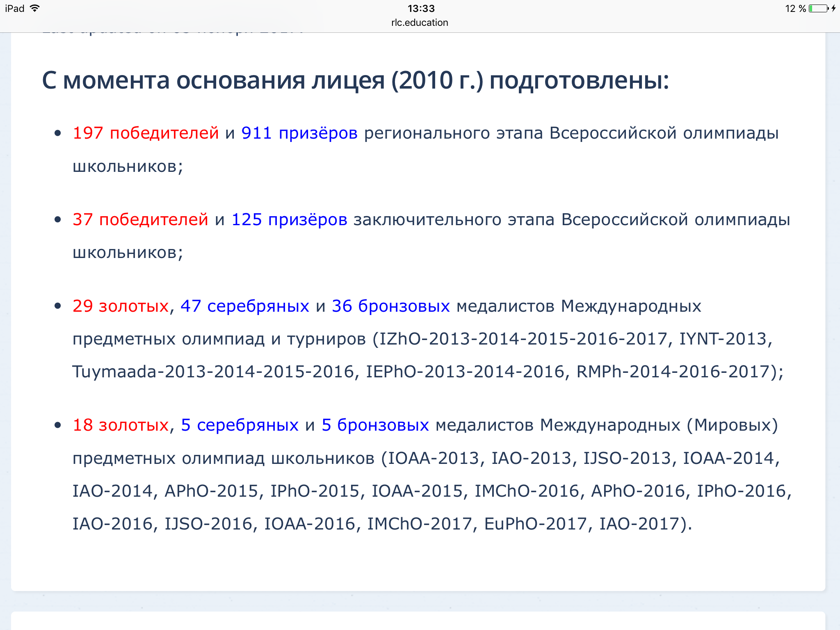Tap the text IZhO-2013-2014-2015-2016-2017
The image size is (840, 630).
click(523, 339)
